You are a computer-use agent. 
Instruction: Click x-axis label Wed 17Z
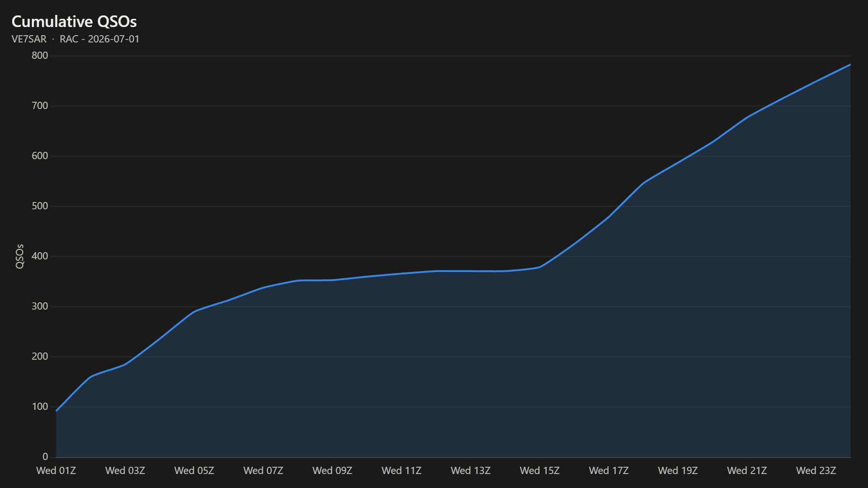pyautogui.click(x=609, y=471)
